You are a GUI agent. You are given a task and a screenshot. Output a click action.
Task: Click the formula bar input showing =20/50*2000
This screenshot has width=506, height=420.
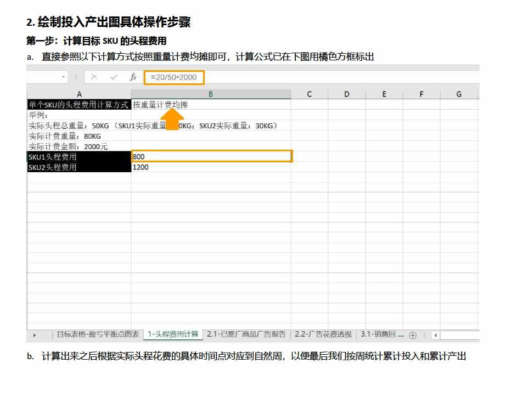coord(174,77)
